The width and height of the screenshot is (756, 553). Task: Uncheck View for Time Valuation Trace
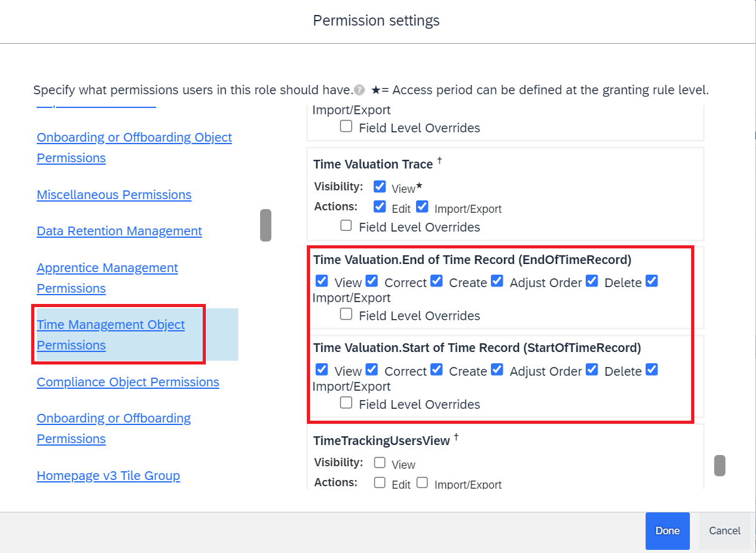coord(379,186)
